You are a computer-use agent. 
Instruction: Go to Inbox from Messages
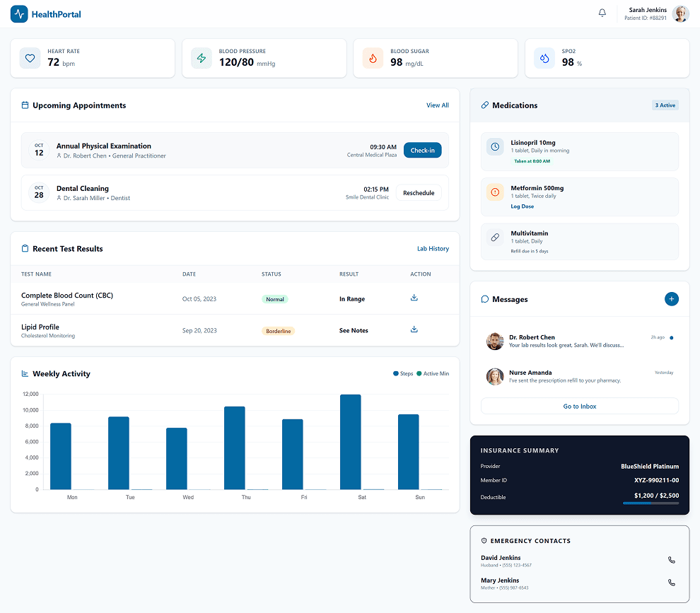580,407
